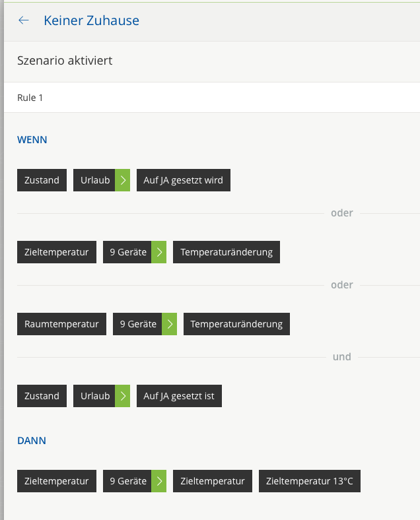
Task: Edit the 'Zieltemperatur 13°C' value chip
Action: [309, 481]
